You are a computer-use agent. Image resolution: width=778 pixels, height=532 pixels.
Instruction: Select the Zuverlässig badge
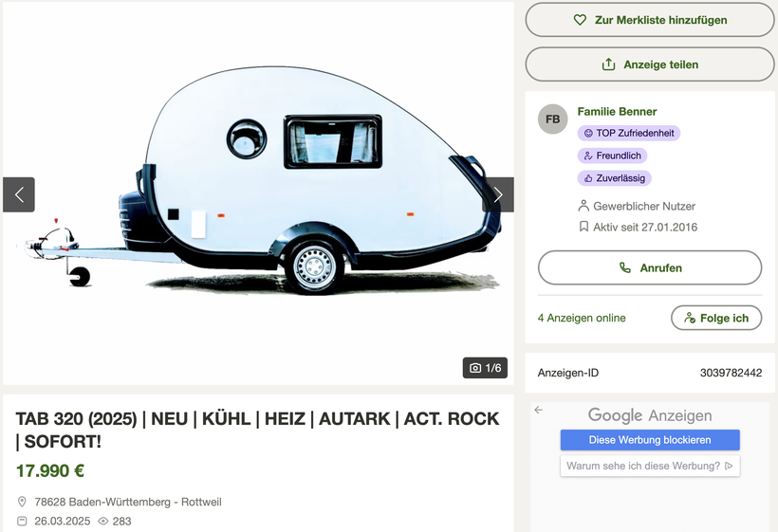coord(614,177)
